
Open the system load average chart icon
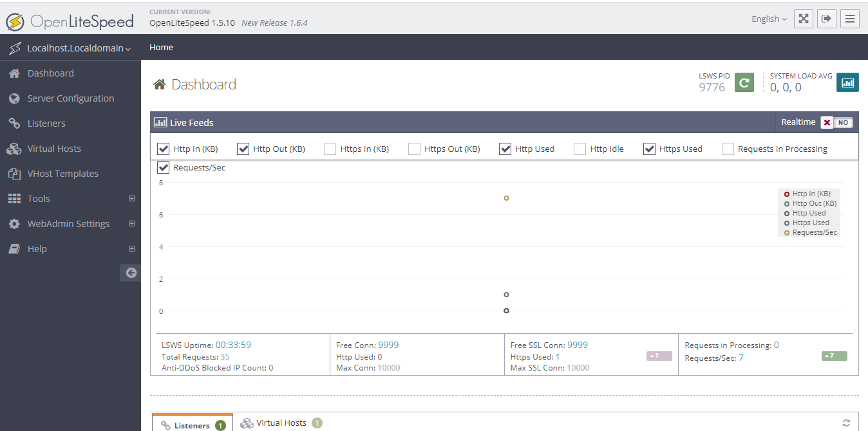click(x=847, y=82)
